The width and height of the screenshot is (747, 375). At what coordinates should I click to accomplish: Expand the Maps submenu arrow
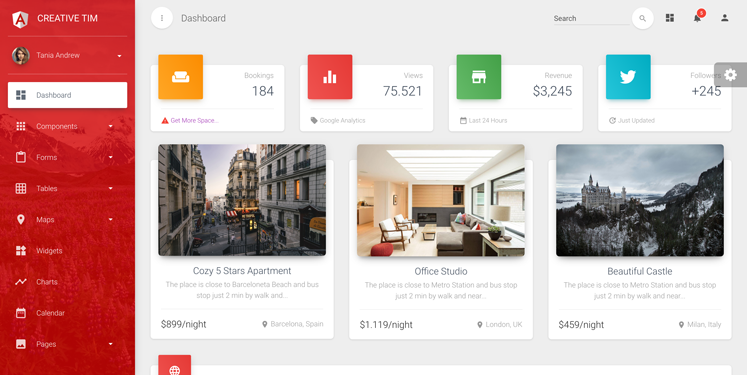[x=111, y=219]
